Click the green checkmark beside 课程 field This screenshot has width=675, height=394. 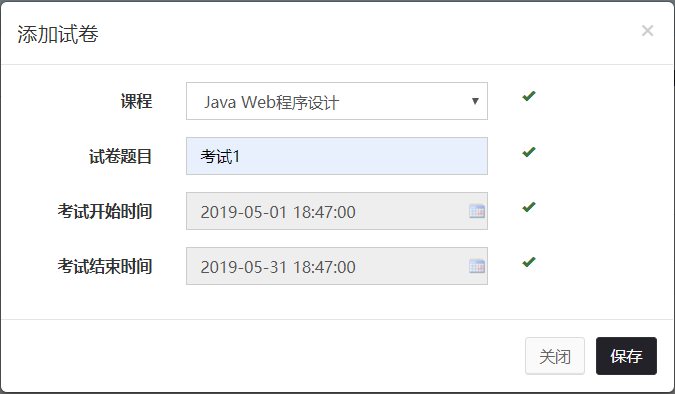(529, 96)
